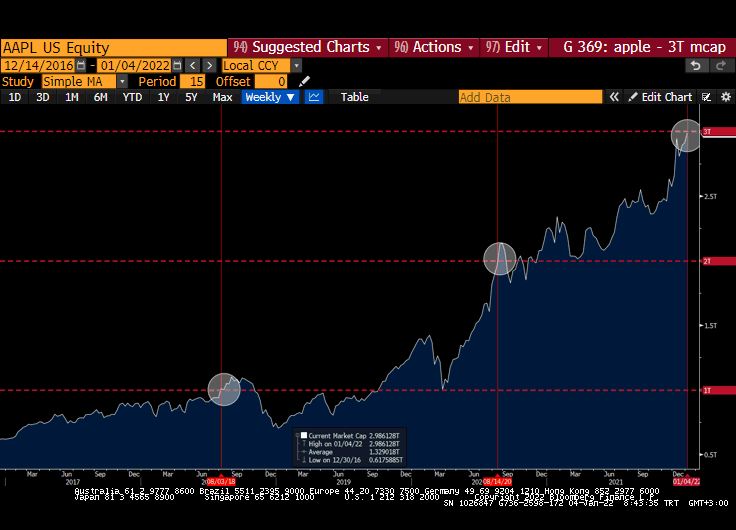
Task: Click circled 1T crossing point on chart
Action: [x=224, y=389]
